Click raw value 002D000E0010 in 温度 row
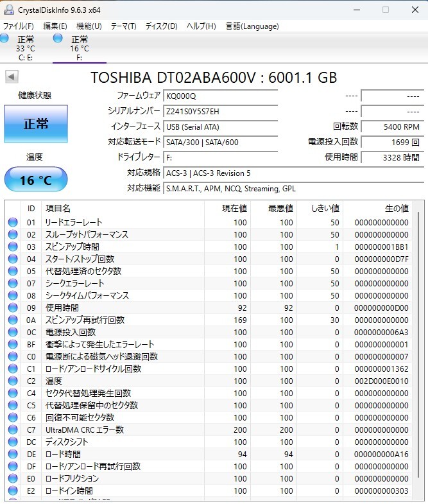This screenshot has width=428, height=504. click(x=381, y=381)
